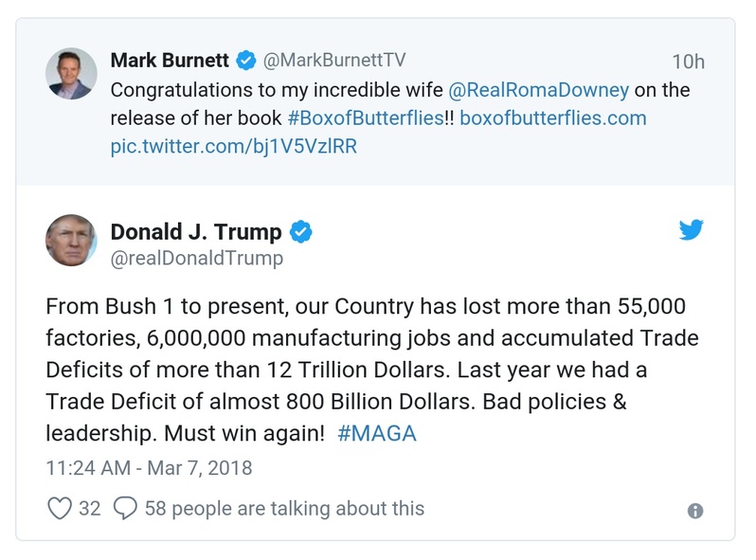Click the Twitter bird logo icon
This screenshot has width=756, height=560.
(691, 230)
